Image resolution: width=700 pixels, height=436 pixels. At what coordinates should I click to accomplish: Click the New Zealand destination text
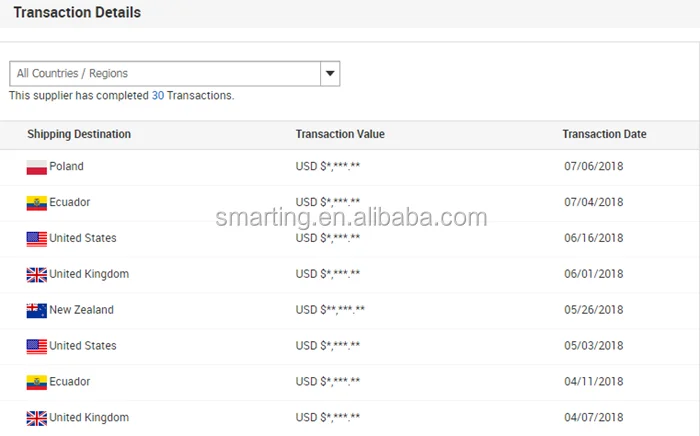click(81, 310)
